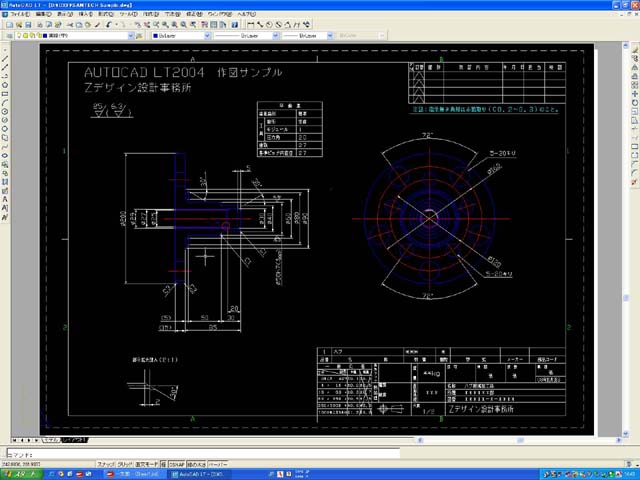Open the 表示 (View) menu

click(65, 14)
